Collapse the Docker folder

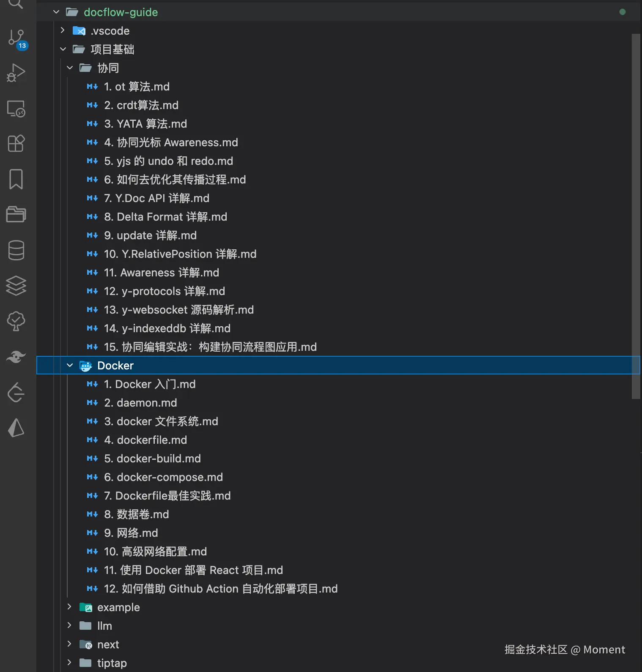click(x=70, y=365)
